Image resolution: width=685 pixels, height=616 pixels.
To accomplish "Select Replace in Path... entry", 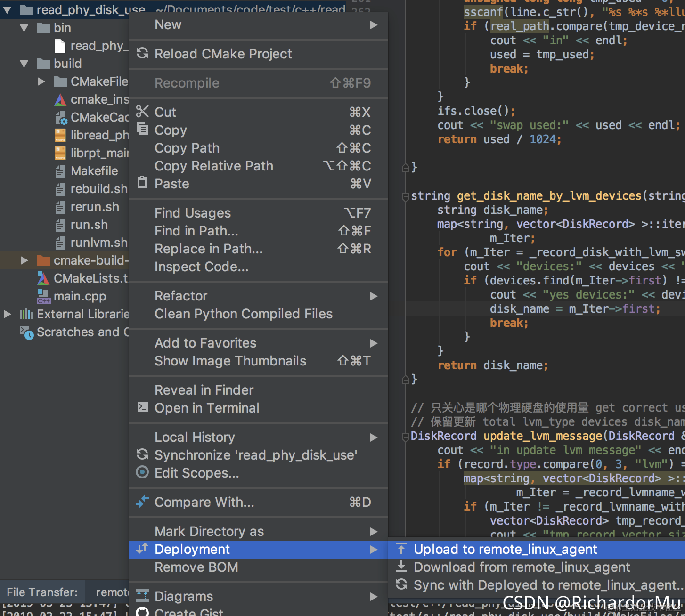I will coord(259,249).
